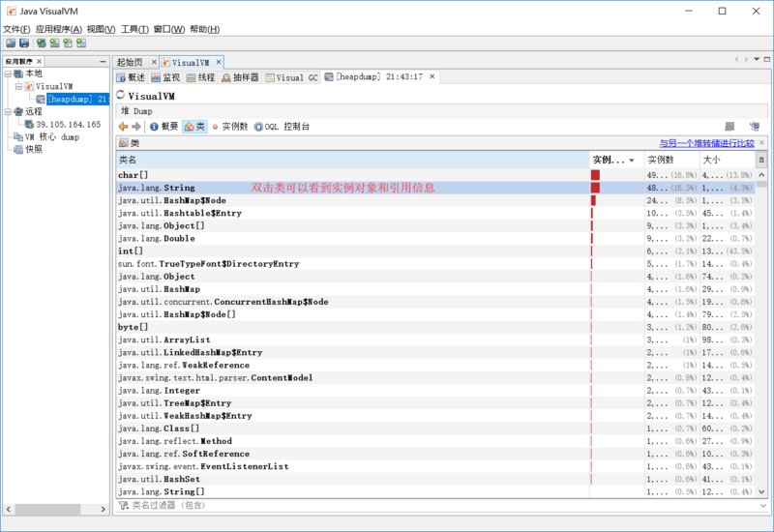Open the 工具 menu

[134, 29]
